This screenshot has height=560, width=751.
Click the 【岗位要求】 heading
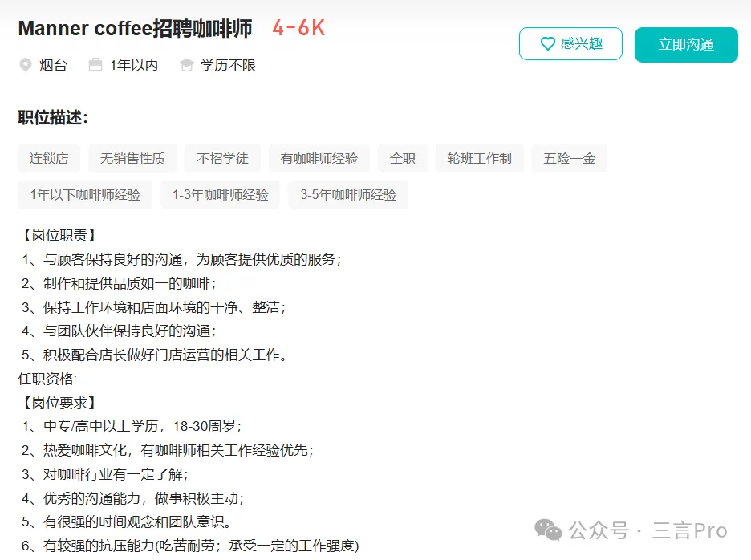click(x=59, y=403)
